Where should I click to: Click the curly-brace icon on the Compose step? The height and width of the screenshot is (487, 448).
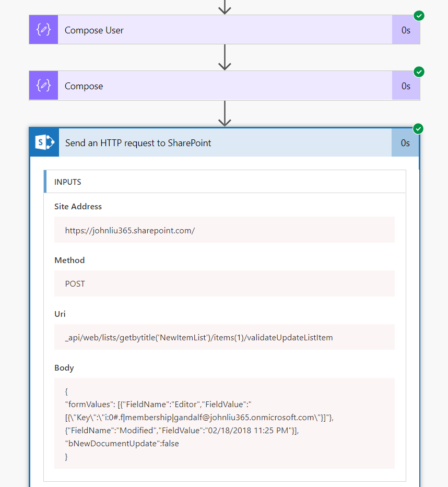[43, 86]
